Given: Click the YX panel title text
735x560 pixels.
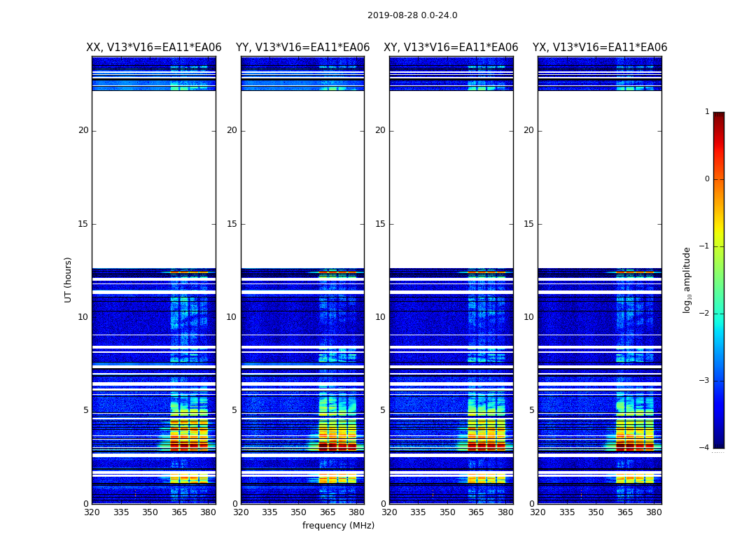Looking at the screenshot, I should point(599,48).
